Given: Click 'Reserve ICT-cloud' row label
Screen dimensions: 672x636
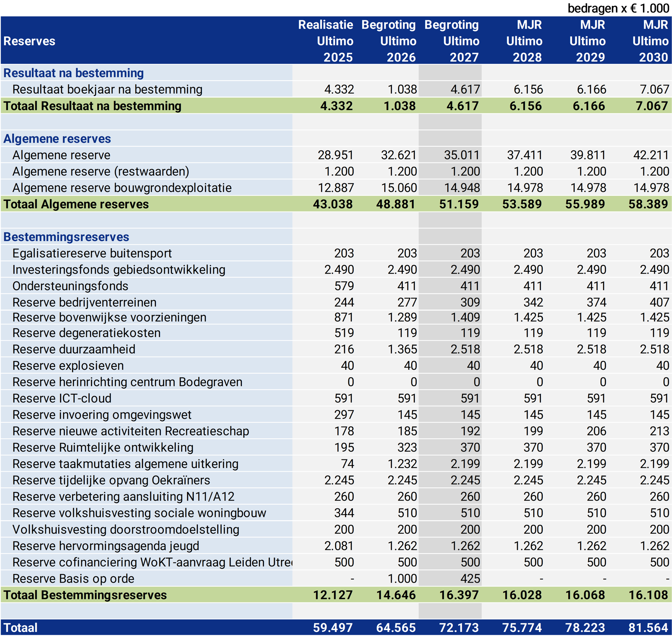Looking at the screenshot, I should (62, 399).
